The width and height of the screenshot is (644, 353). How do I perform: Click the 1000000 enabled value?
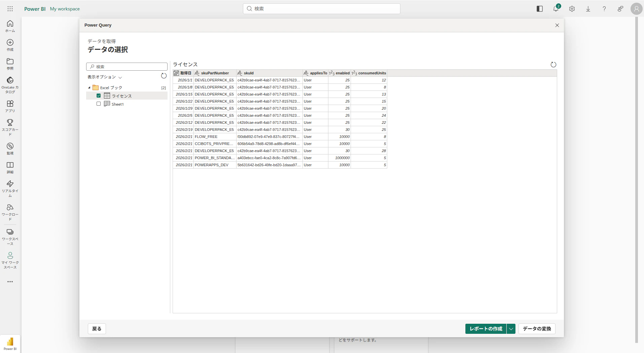[x=339, y=158]
